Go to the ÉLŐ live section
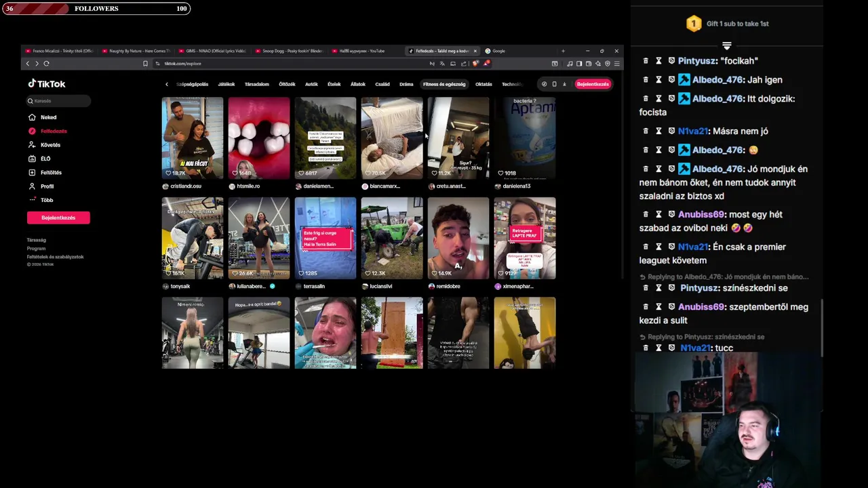Image resolution: width=868 pixels, height=488 pixels. (x=39, y=159)
